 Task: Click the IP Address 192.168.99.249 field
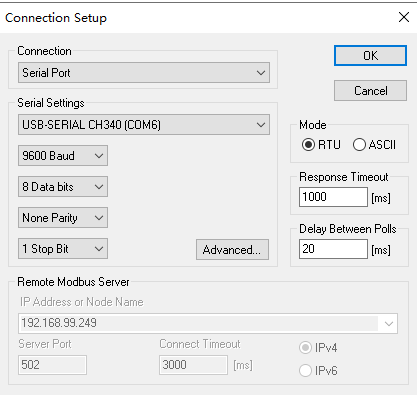[x=208, y=323]
